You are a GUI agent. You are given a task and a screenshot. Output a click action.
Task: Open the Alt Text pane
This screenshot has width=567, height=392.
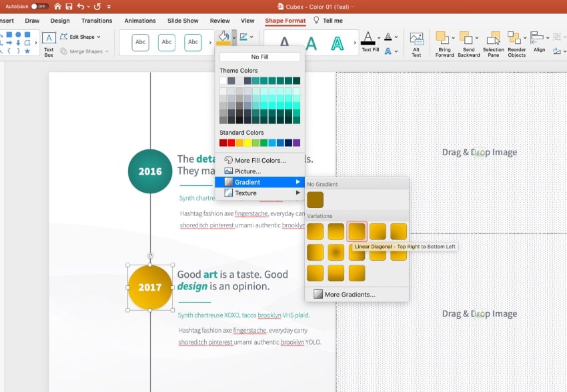pyautogui.click(x=416, y=44)
